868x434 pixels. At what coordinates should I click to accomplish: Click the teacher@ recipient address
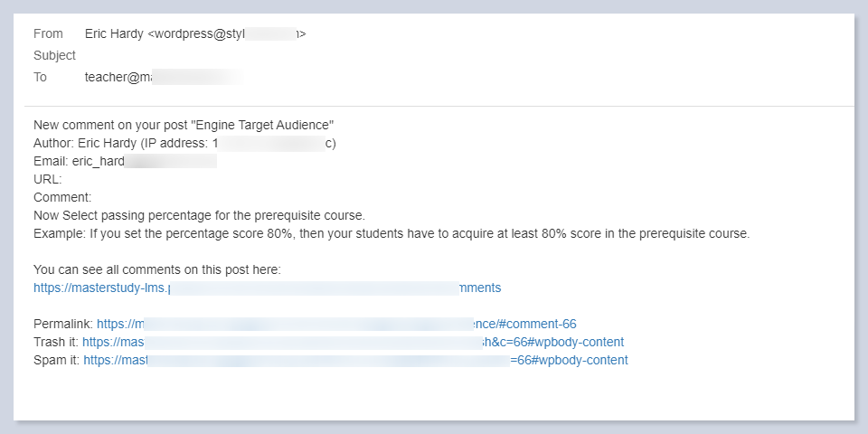pyautogui.click(x=118, y=77)
